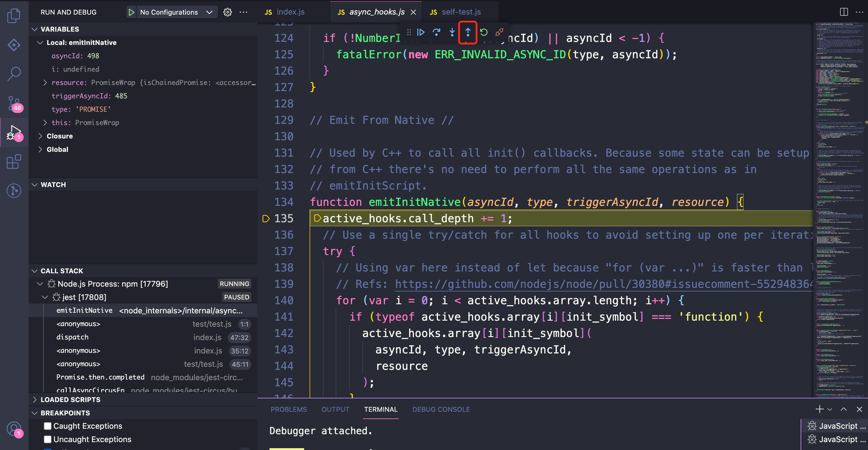Click Step Into in the debug toolbar

(452, 32)
